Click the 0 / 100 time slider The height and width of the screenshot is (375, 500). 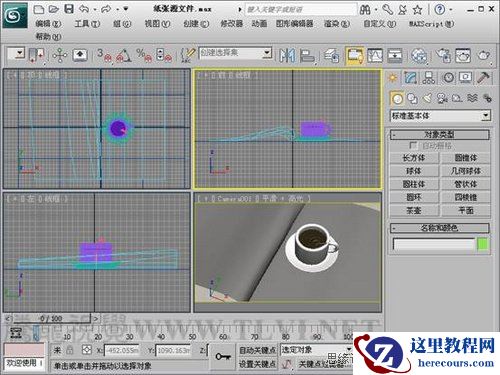tap(52, 319)
